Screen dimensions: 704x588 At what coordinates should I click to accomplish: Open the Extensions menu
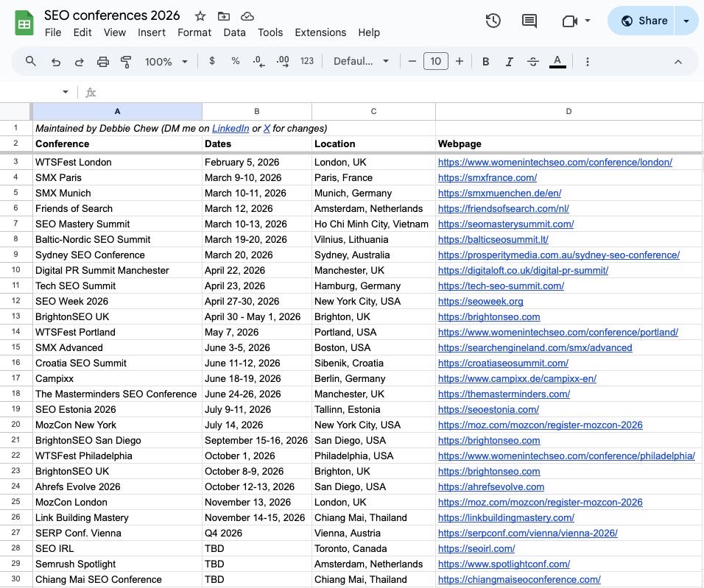coord(320,32)
